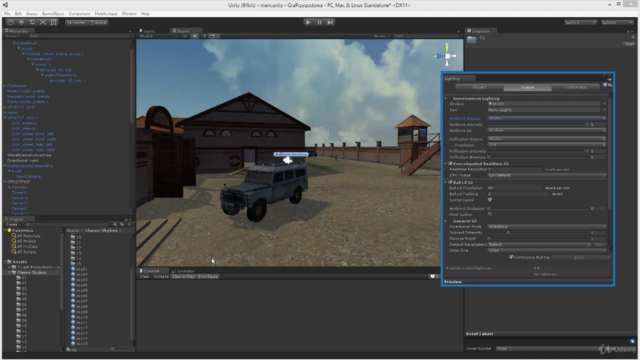Viewport: 640px width, 360px height.
Task: Collapse Classic Skybox folder in tree
Action: 9,272
